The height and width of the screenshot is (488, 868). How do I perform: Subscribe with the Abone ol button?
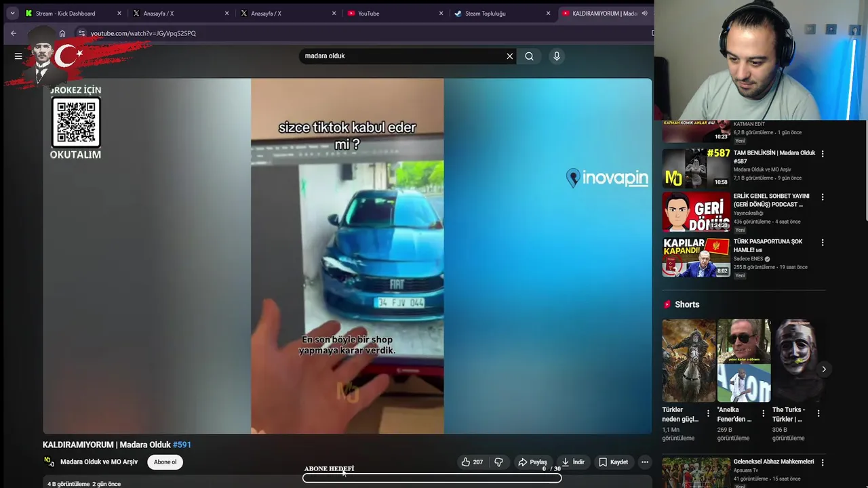click(x=165, y=462)
